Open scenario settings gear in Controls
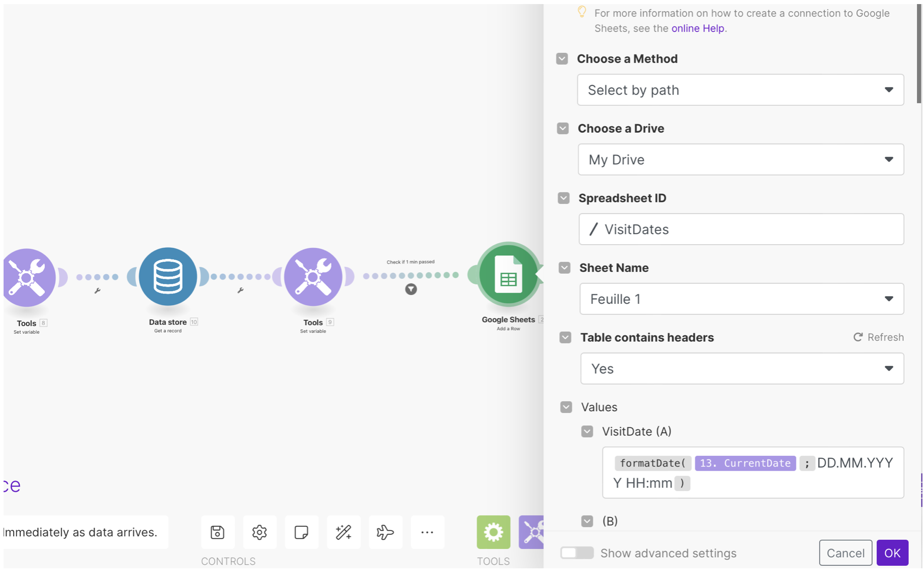 coord(259,532)
